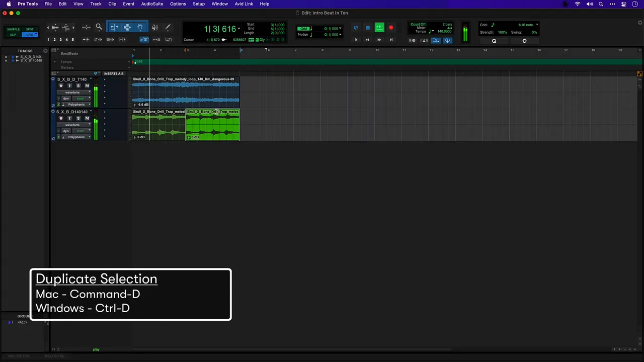Open the AudioSuite menu

coord(151,4)
